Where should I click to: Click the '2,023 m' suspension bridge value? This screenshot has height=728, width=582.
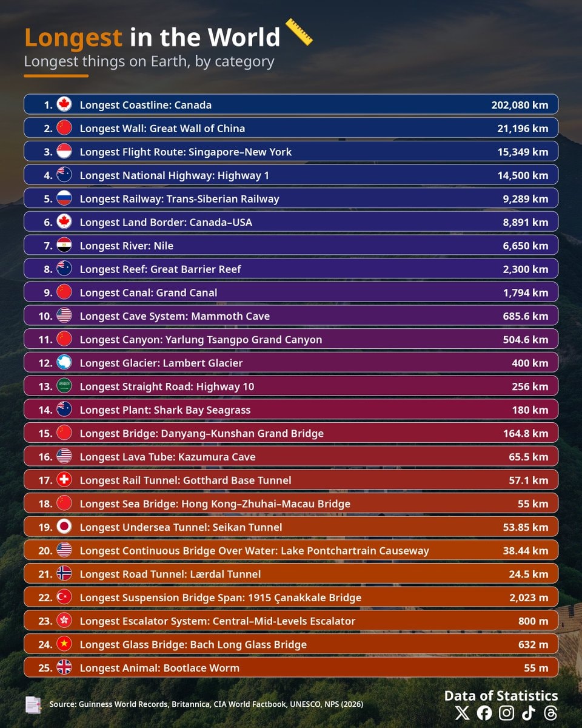529,598
